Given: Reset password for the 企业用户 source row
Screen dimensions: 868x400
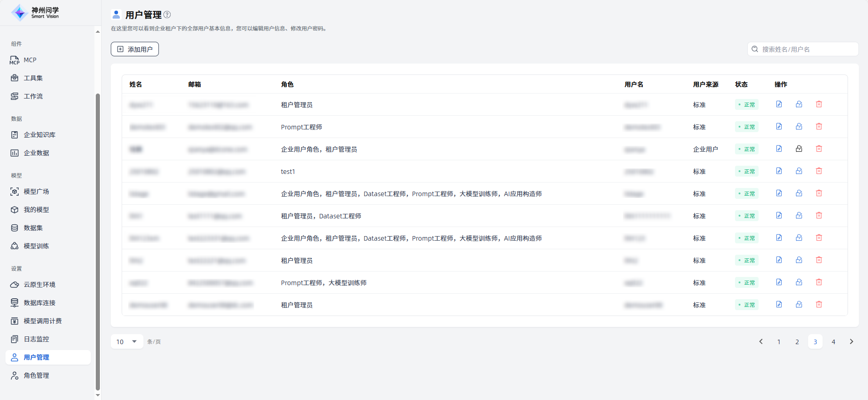Looking at the screenshot, I should pos(799,149).
